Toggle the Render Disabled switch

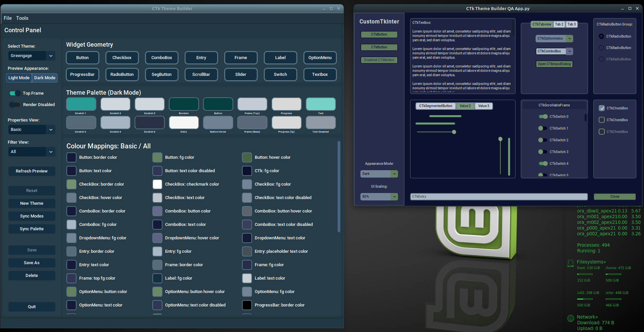click(x=15, y=104)
